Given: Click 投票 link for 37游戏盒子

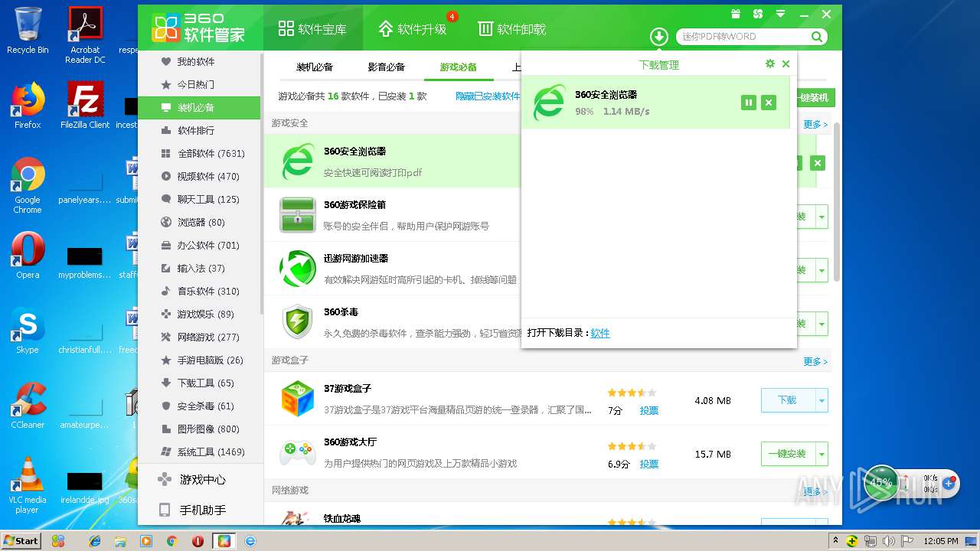Looking at the screenshot, I should click(x=649, y=411).
